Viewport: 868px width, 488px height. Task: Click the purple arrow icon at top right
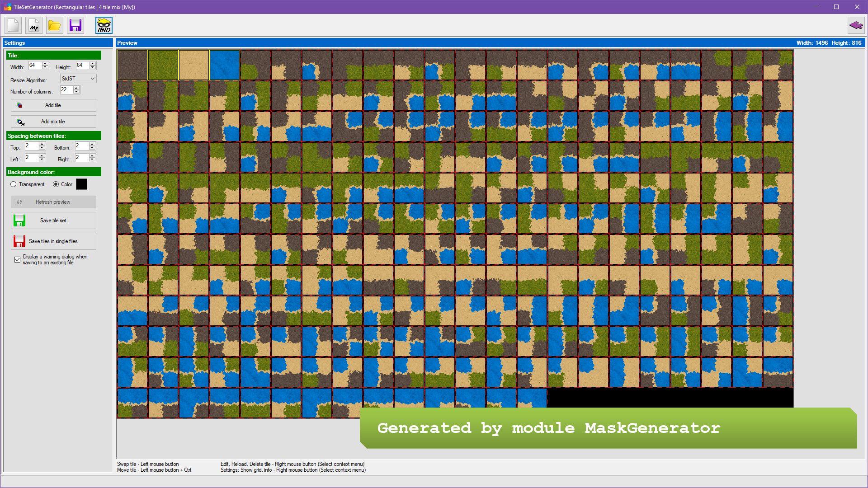click(856, 25)
